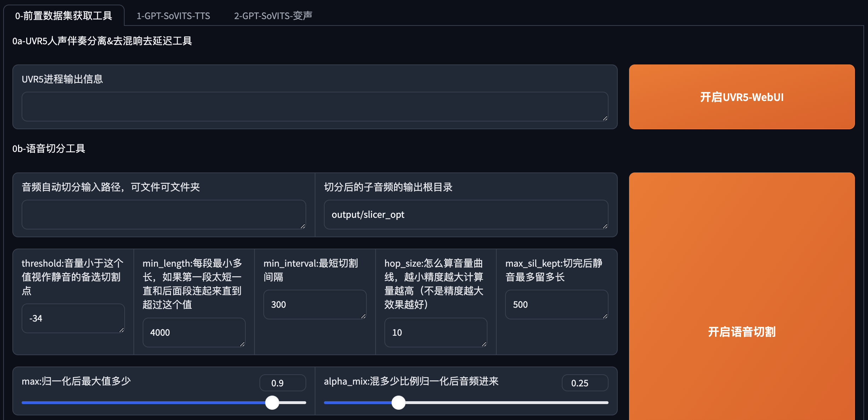Click the hop_size field showing 10
This screenshot has height=420, width=868.
pyautogui.click(x=435, y=333)
